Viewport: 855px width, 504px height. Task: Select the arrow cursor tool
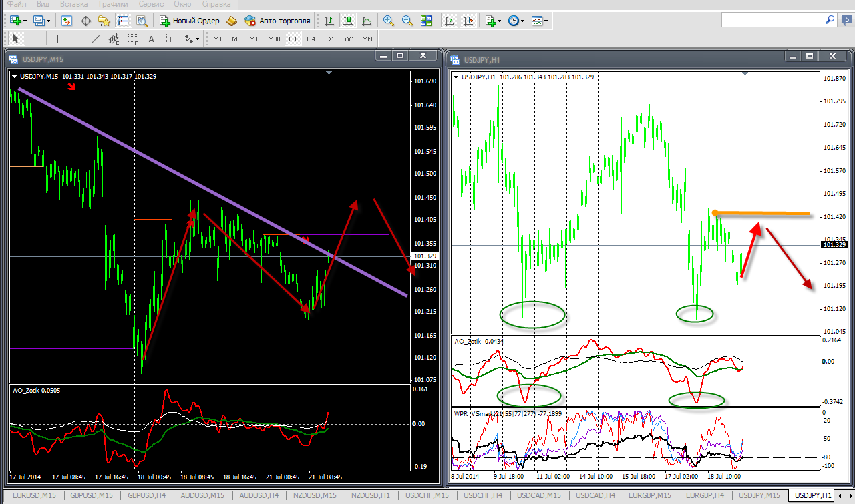coord(16,39)
